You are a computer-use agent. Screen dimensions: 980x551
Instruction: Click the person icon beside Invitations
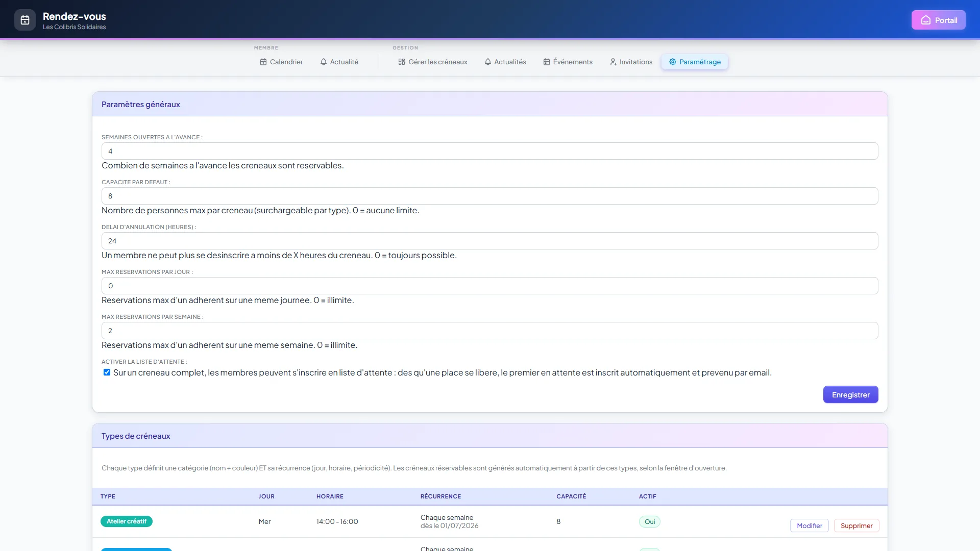point(614,62)
